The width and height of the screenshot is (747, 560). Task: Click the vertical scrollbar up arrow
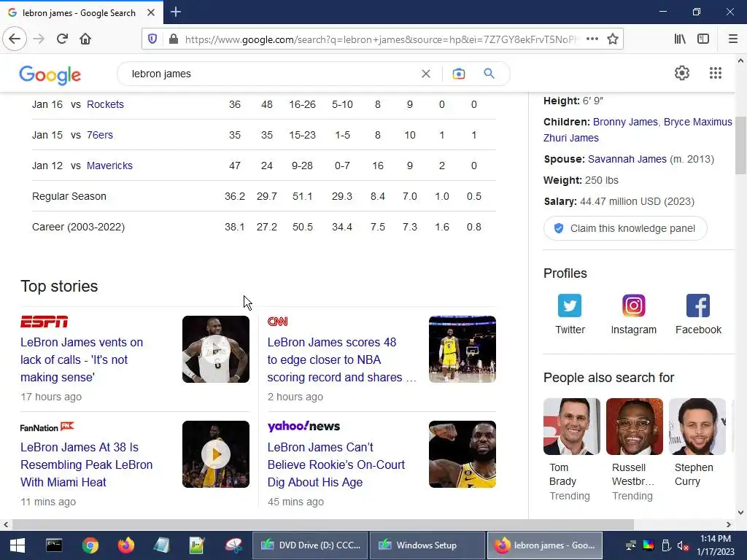coord(740,61)
